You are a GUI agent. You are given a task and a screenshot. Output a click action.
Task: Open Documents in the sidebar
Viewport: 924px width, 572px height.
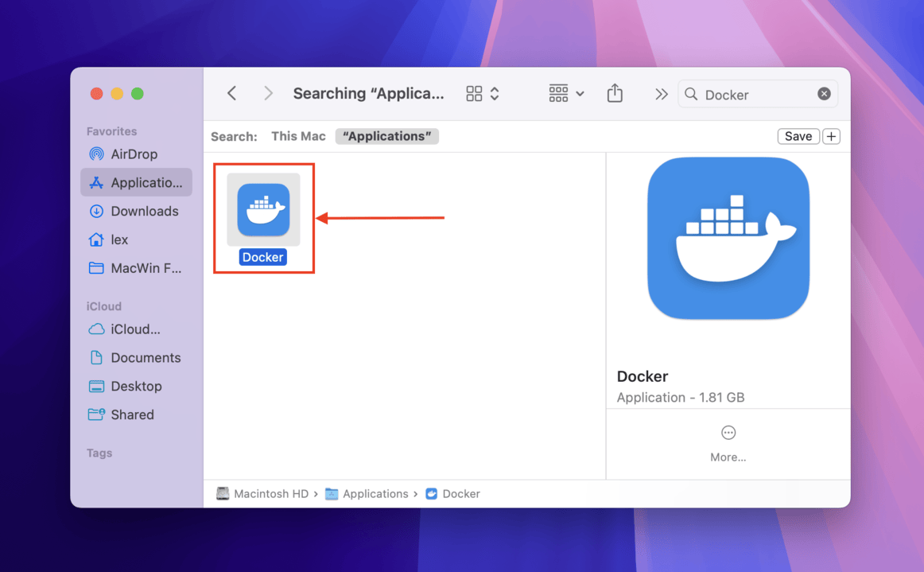pyautogui.click(x=136, y=357)
